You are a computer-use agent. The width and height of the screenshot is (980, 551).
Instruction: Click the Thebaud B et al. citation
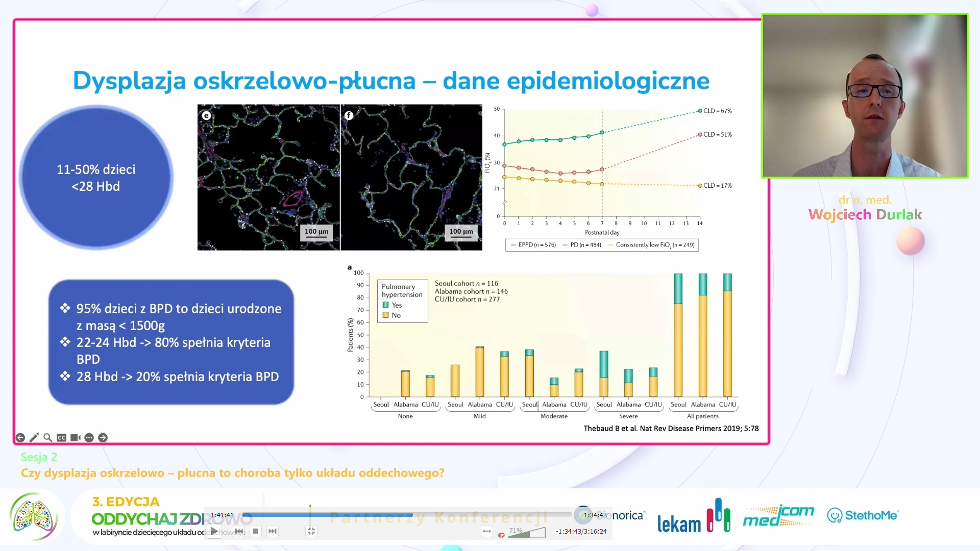pyautogui.click(x=671, y=429)
